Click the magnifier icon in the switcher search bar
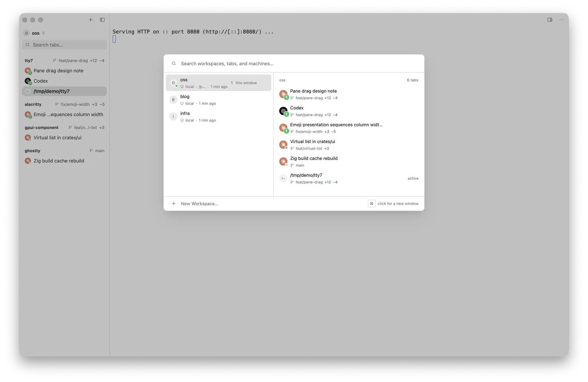The image size is (588, 382). click(174, 63)
